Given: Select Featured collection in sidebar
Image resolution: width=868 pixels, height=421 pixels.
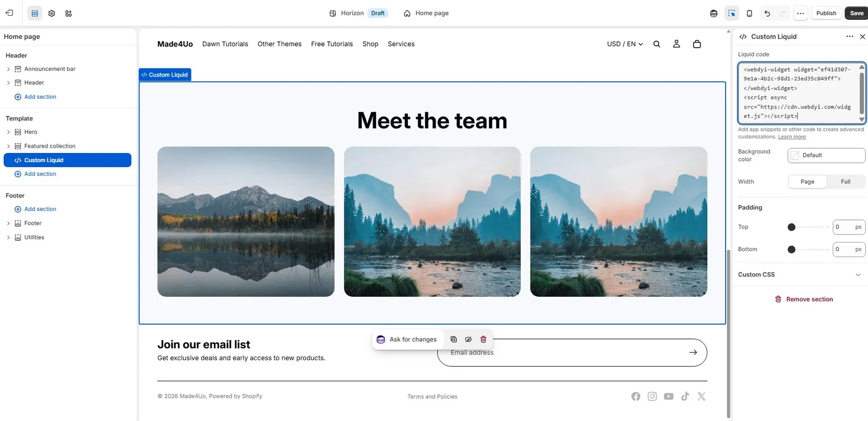Looking at the screenshot, I should pos(50,146).
